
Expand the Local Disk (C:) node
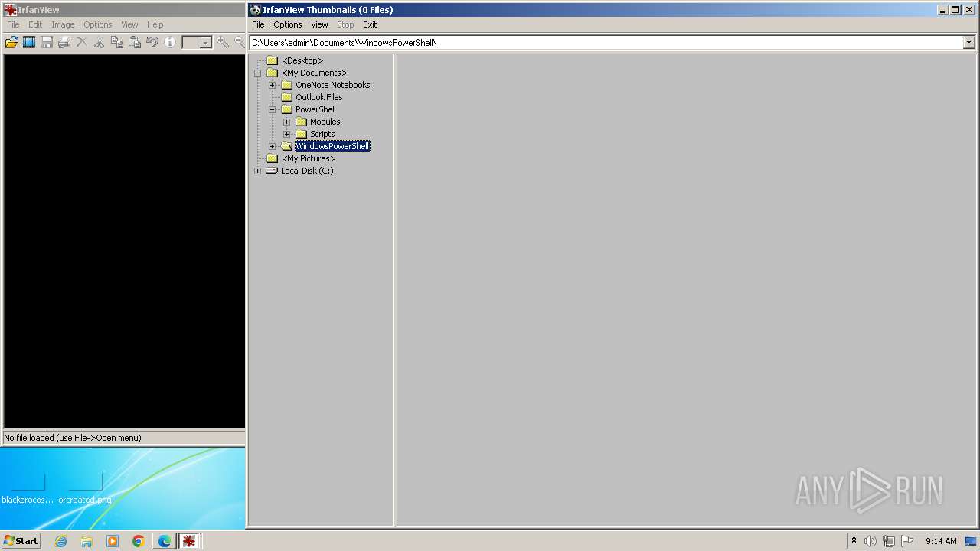point(258,171)
